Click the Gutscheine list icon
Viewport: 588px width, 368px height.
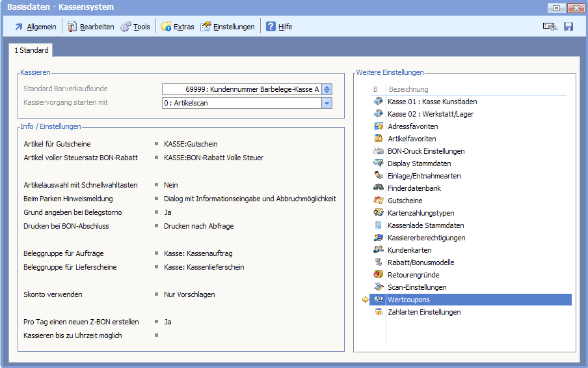pyautogui.click(x=379, y=201)
